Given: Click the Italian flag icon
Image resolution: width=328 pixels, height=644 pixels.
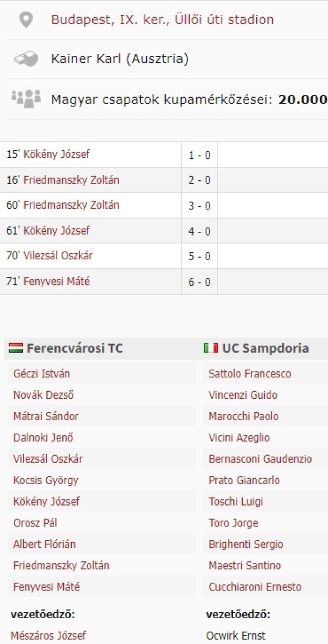Looking at the screenshot, I should (211, 348).
